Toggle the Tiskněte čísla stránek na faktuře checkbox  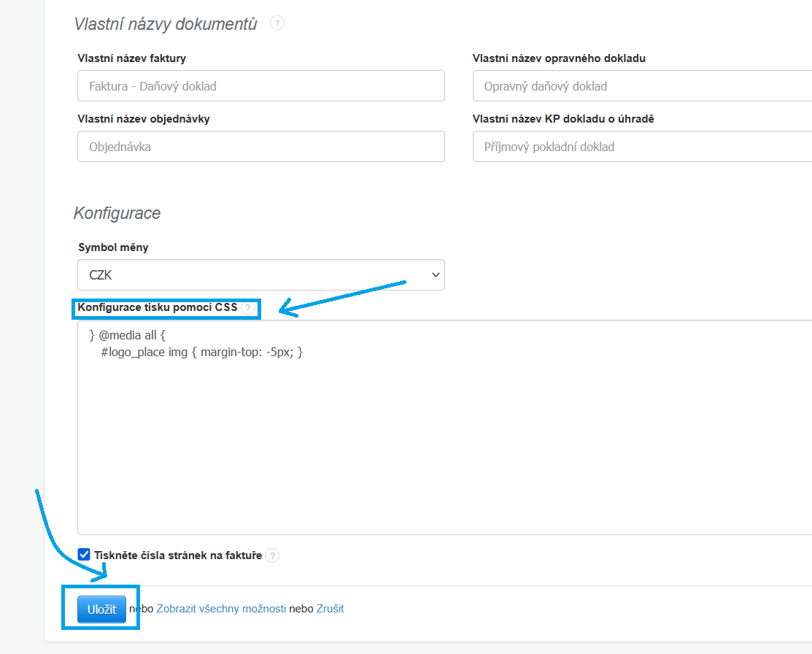tap(84, 555)
